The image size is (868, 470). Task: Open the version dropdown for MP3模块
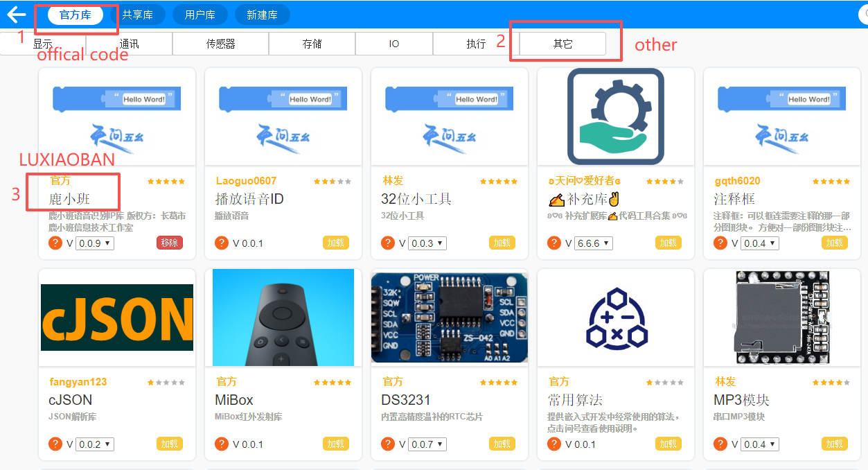click(x=761, y=444)
